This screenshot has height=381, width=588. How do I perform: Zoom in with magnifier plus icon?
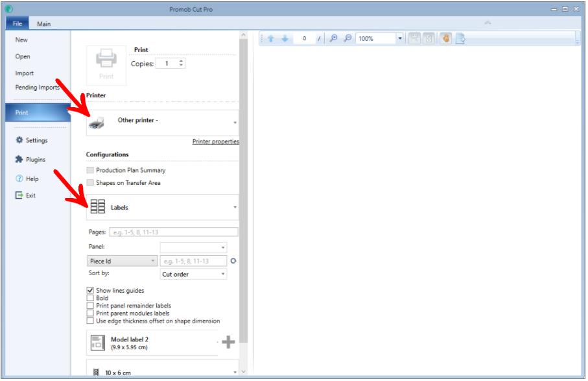point(333,38)
